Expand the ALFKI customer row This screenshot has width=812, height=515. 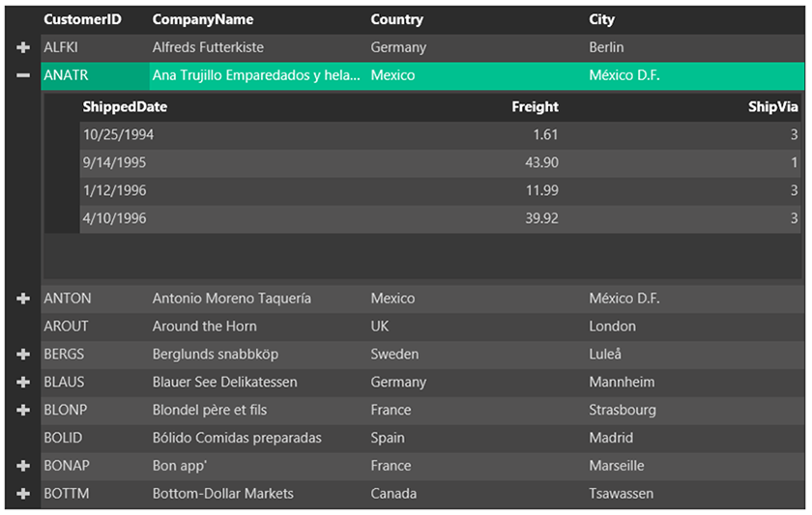coord(23,47)
